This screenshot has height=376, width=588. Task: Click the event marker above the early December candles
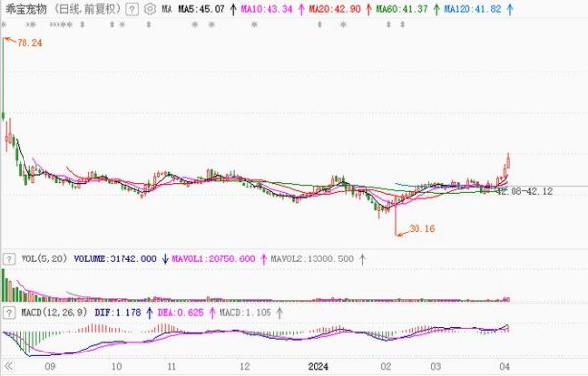[254, 25]
